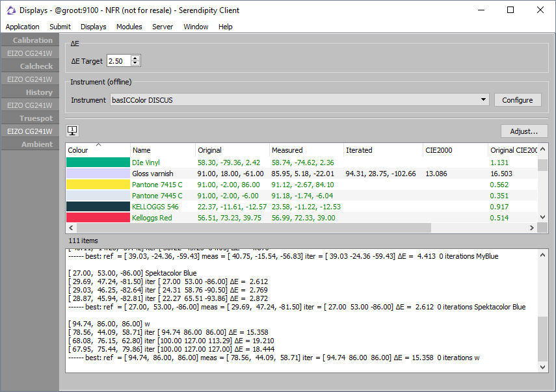Select the Pantone 7415 C name cell
The width and height of the screenshot is (556, 392).
pos(157,185)
